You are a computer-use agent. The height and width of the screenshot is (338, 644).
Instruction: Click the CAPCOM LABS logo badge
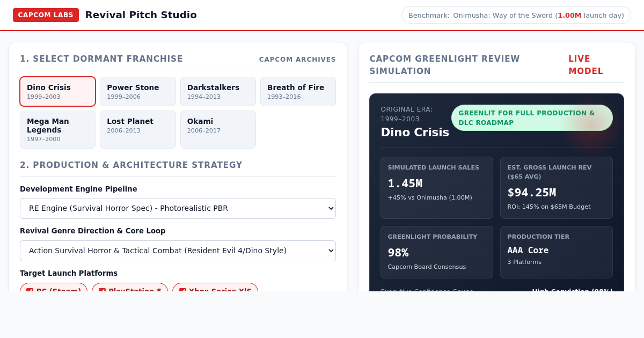[46, 15]
